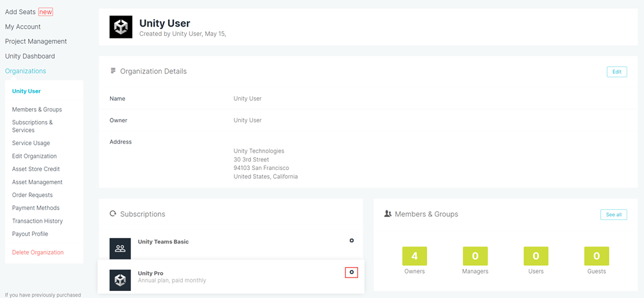View Transaction History
This screenshot has height=298, width=644.
point(37,221)
